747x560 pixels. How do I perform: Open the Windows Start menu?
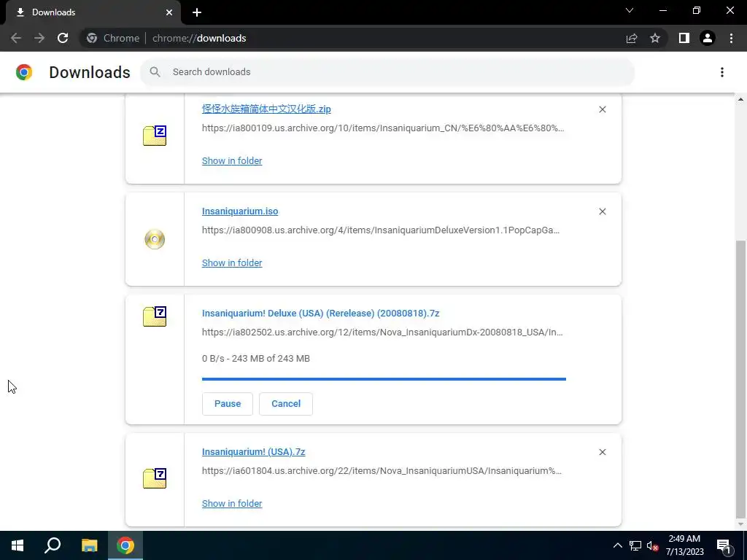coord(18,545)
